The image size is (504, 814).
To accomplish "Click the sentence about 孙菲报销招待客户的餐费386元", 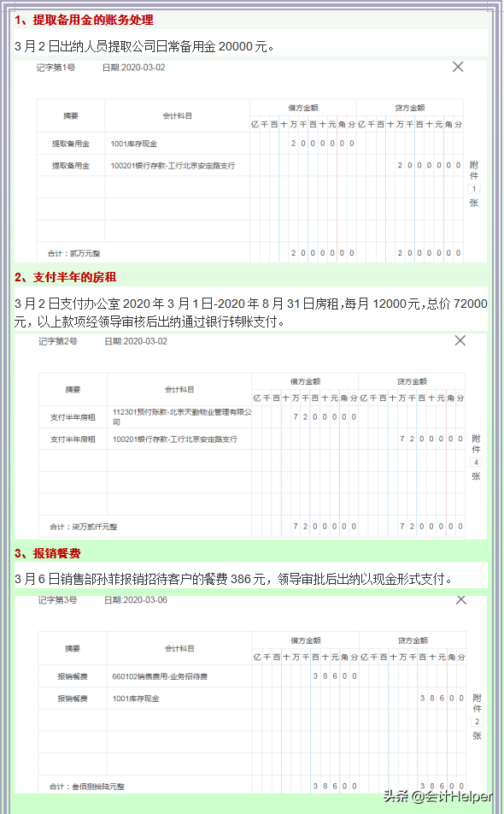I will click(x=233, y=580).
